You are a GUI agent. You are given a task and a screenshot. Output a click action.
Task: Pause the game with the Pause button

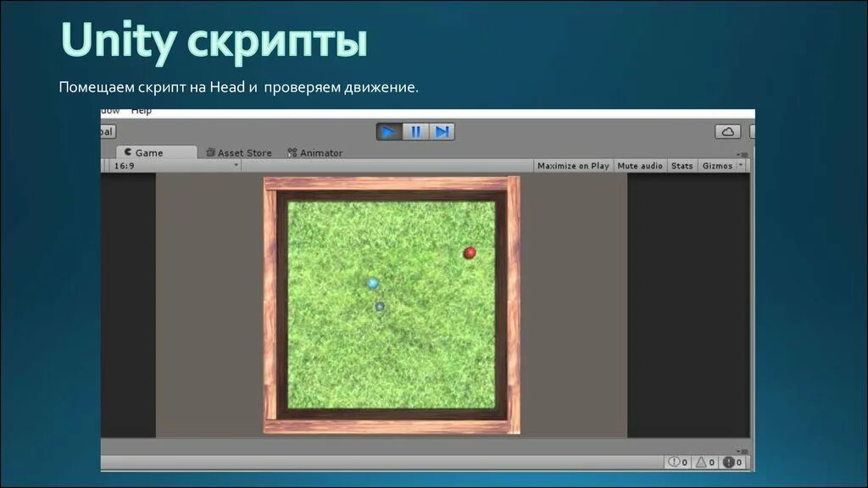click(x=415, y=131)
